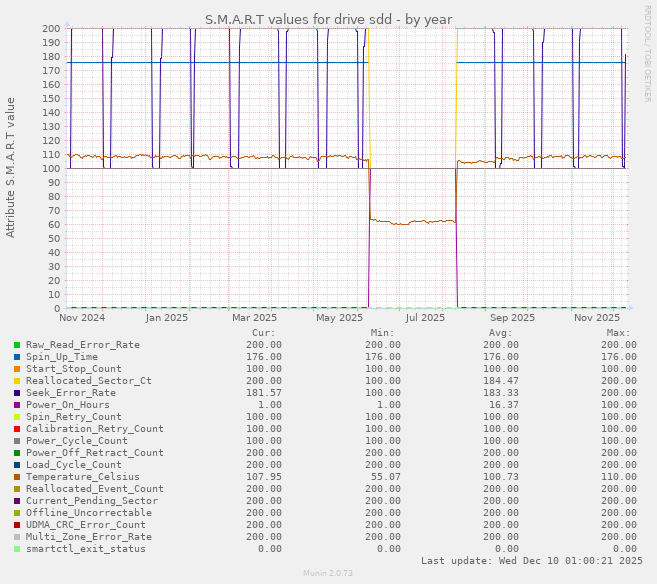The image size is (657, 584).
Task: Click the 'Mar 2025' x-axis label
Action: [254, 318]
